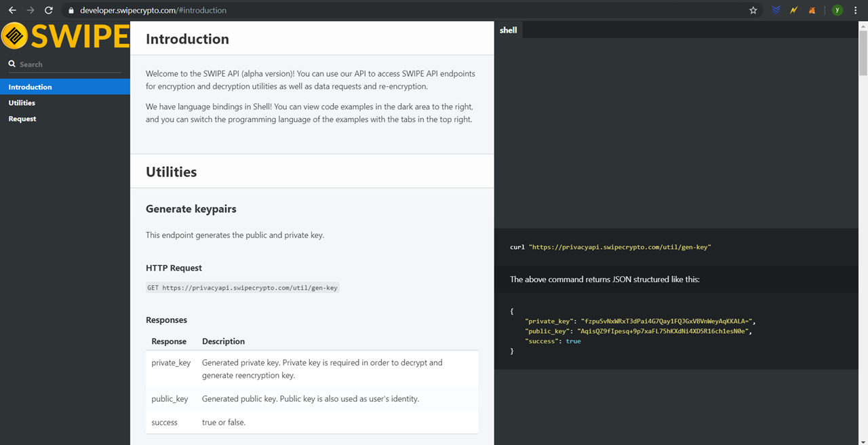Click the Generate keypairs heading
The width and height of the screenshot is (868, 445).
pos(191,209)
